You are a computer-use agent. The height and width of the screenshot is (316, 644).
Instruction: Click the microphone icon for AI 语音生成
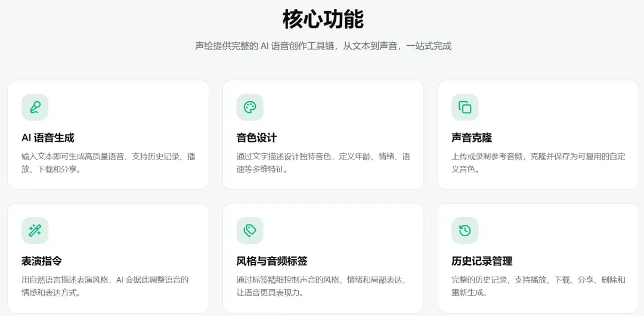click(35, 107)
